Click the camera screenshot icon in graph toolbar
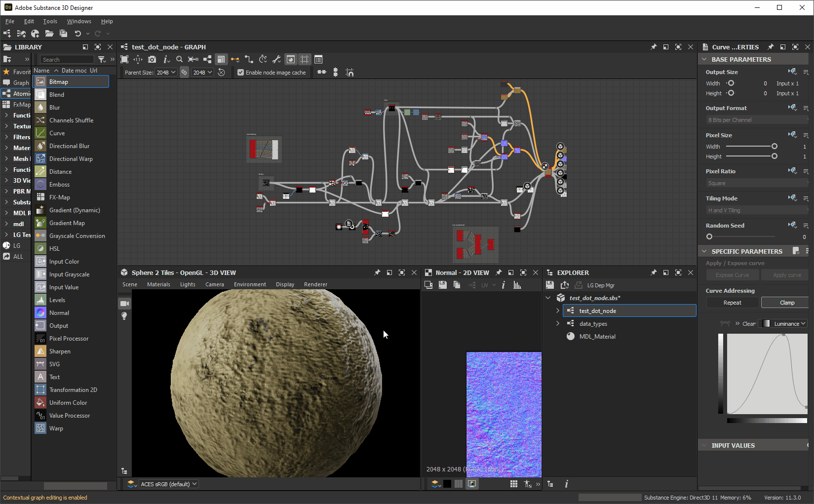This screenshot has height=504, width=814. tap(152, 59)
